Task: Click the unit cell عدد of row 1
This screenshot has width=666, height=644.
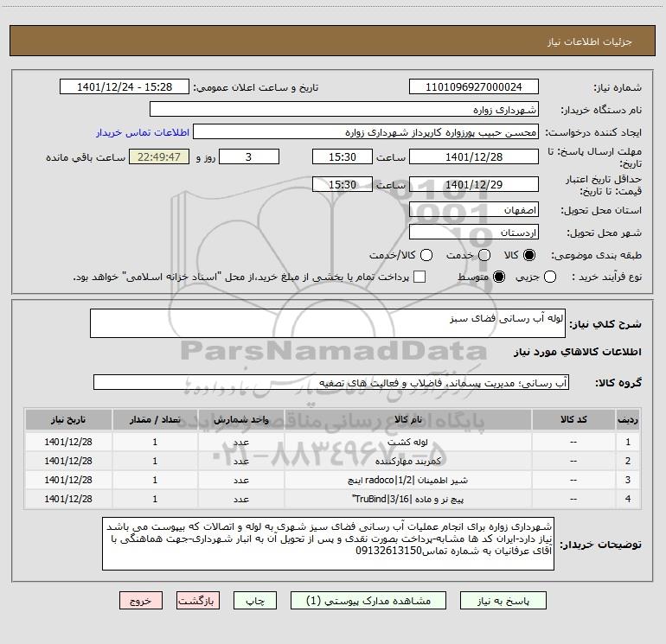Action: (240, 442)
